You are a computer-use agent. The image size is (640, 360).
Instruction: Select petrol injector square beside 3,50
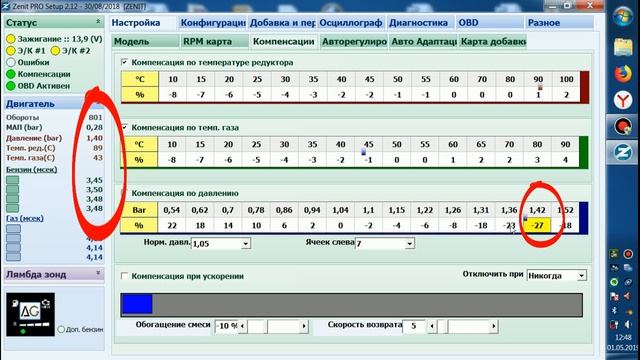[13, 189]
